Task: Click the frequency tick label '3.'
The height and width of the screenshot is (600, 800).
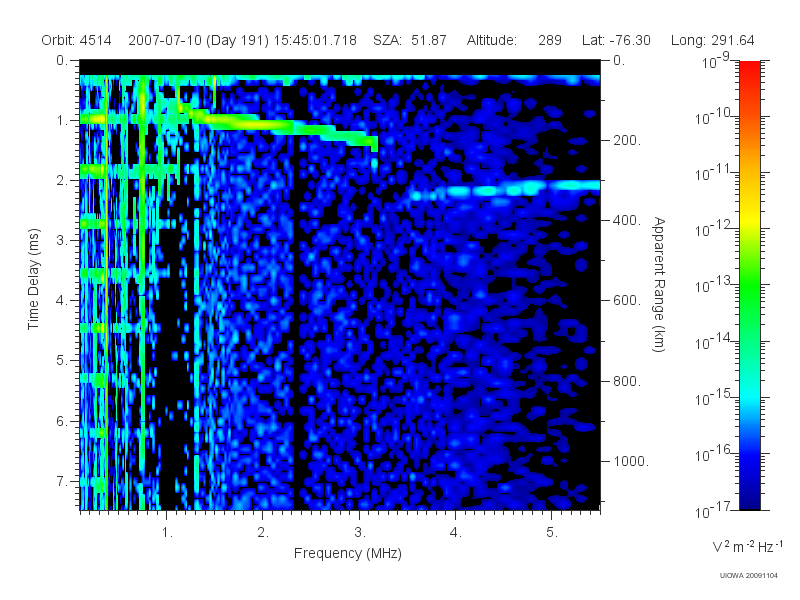Action: [x=360, y=532]
